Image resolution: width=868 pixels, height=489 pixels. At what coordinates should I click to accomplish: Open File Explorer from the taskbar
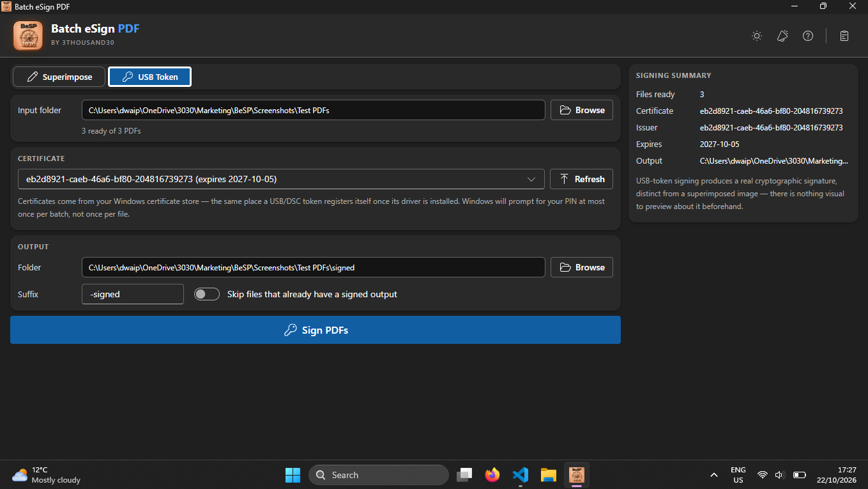click(x=549, y=475)
